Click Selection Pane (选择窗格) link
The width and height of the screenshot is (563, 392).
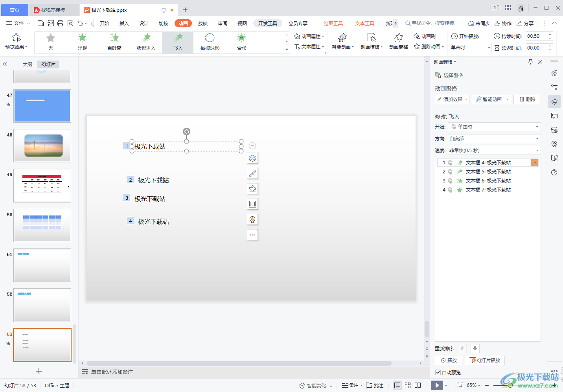coord(449,75)
